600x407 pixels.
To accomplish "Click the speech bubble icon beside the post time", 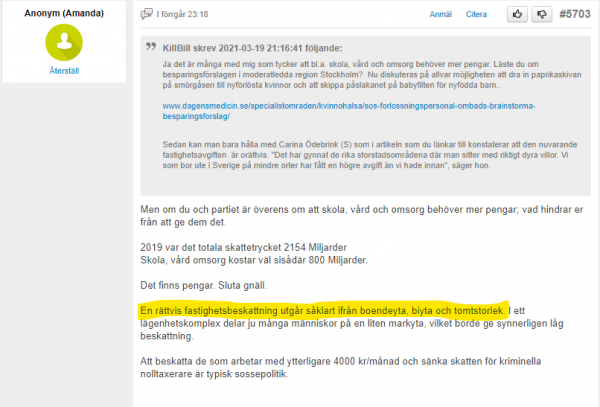I will pyautogui.click(x=147, y=14).
